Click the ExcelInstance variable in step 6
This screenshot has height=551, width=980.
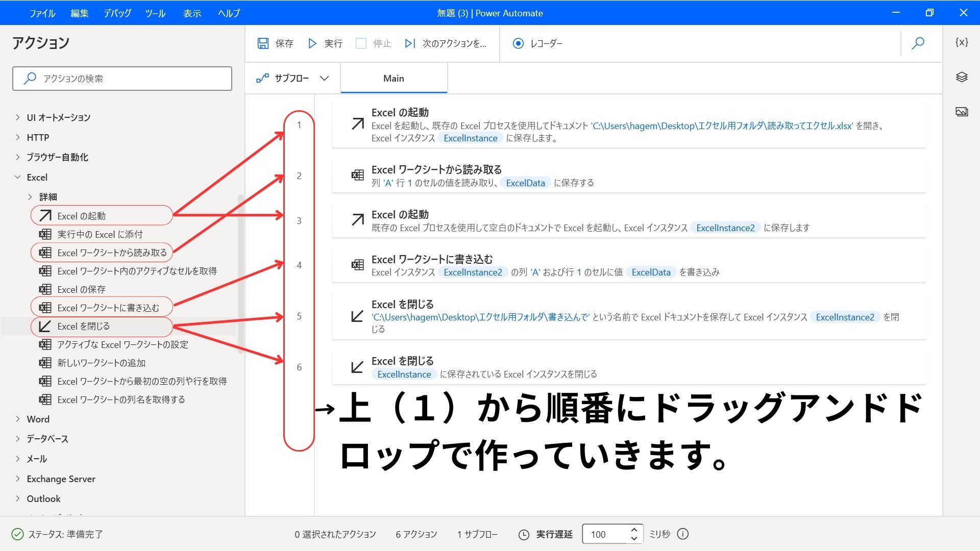[404, 374]
